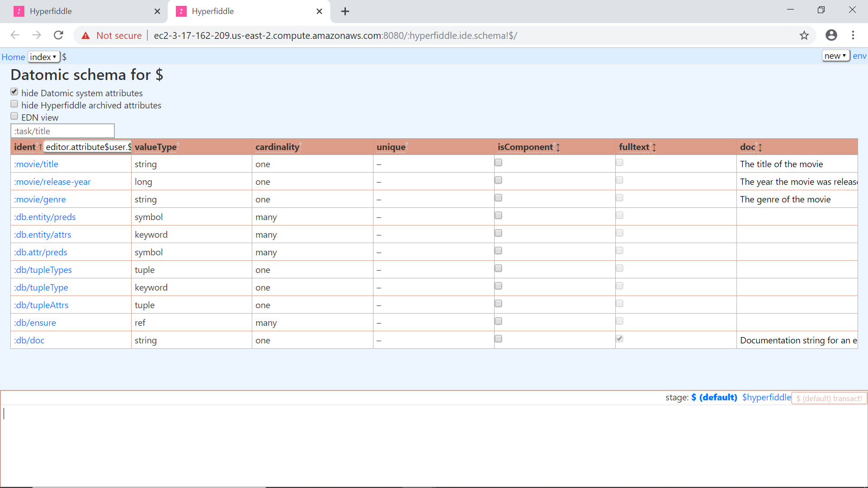Click the Not secure warning icon
The image size is (868, 488).
pos(85,36)
